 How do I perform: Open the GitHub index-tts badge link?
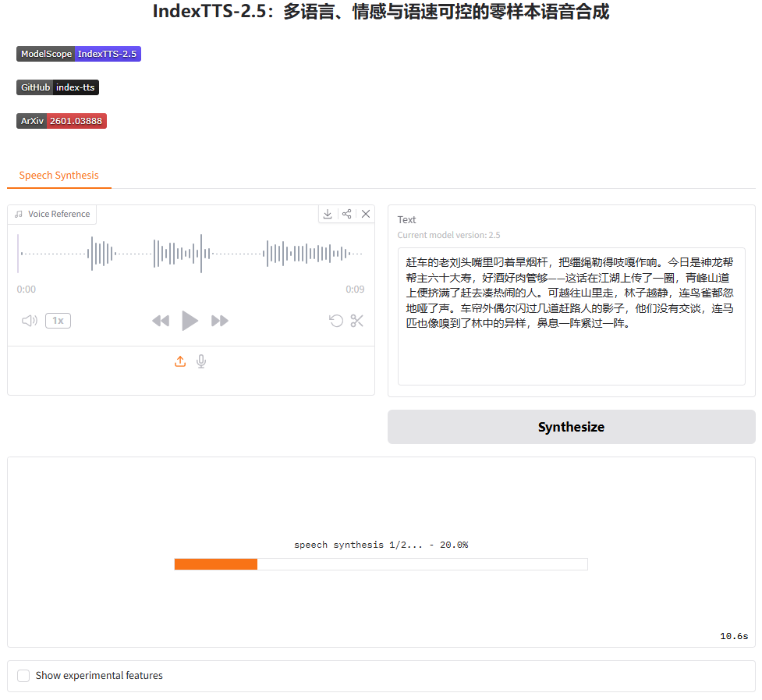pos(58,87)
